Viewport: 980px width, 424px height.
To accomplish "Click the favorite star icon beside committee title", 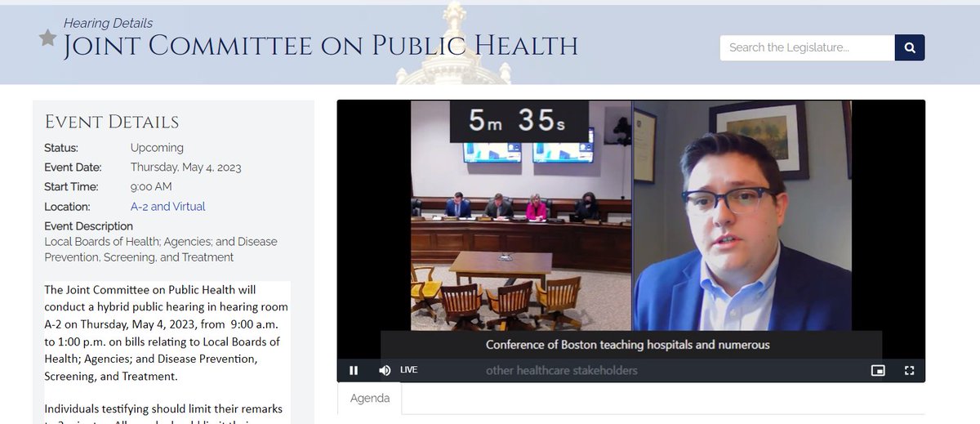I will click(47, 38).
